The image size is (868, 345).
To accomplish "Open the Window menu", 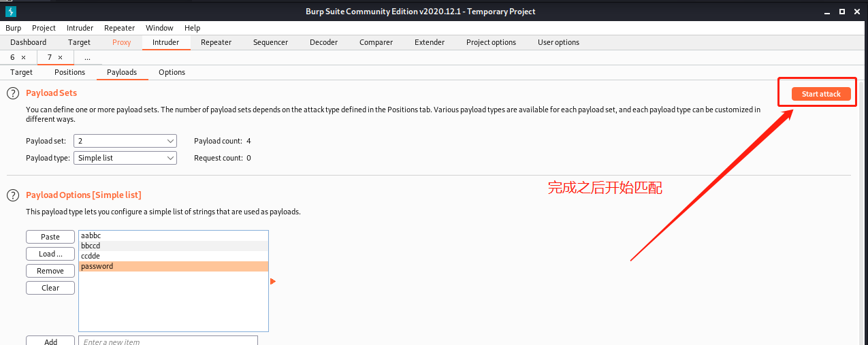I will pos(159,28).
